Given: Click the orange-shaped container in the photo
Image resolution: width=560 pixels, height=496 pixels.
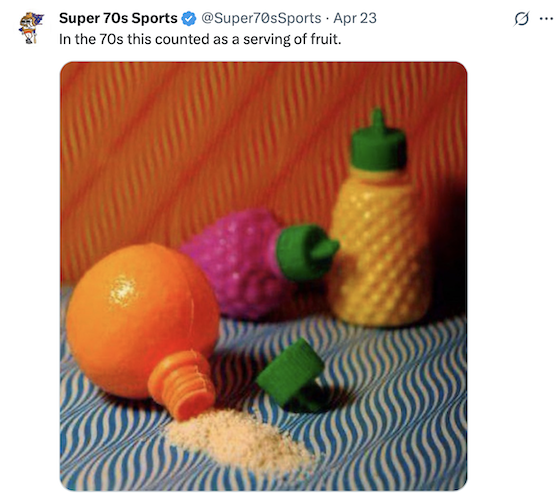Looking at the screenshot, I should pos(143,321).
